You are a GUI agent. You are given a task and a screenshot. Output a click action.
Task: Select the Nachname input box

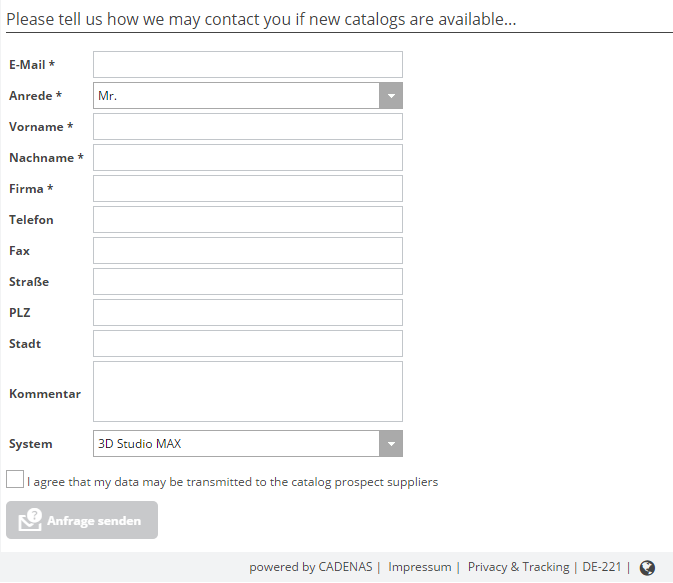tap(248, 158)
